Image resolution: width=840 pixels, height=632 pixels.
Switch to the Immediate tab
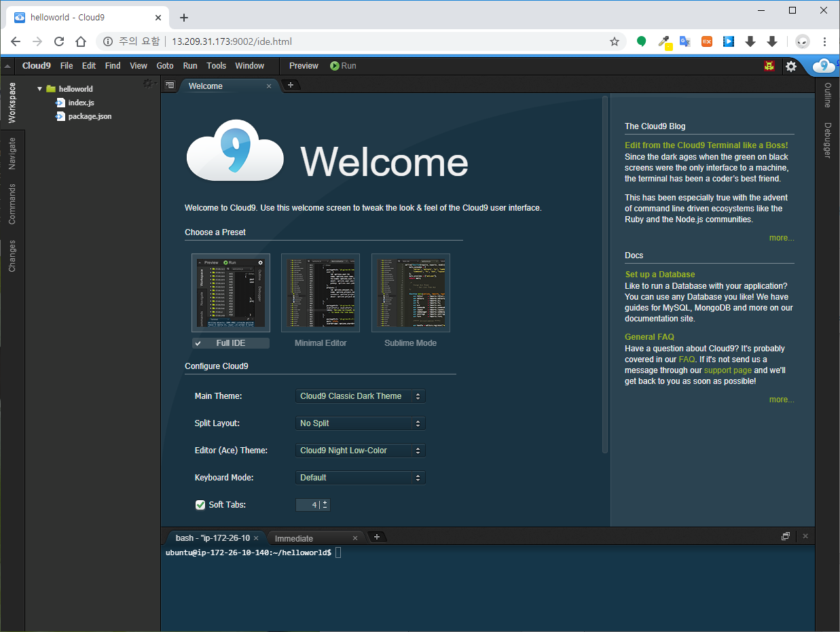(x=294, y=538)
